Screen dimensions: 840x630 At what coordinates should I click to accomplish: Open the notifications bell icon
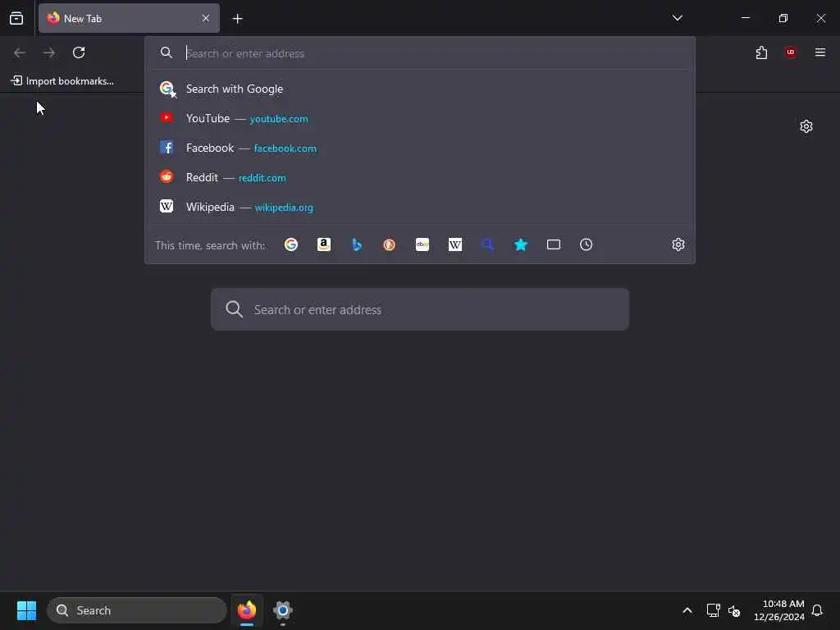(818, 610)
